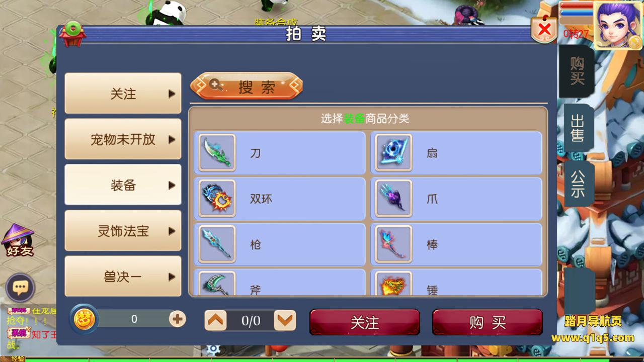Select the 棒 staff weapon icon
Image resolution: width=644 pixels, height=362 pixels.
coord(393,244)
